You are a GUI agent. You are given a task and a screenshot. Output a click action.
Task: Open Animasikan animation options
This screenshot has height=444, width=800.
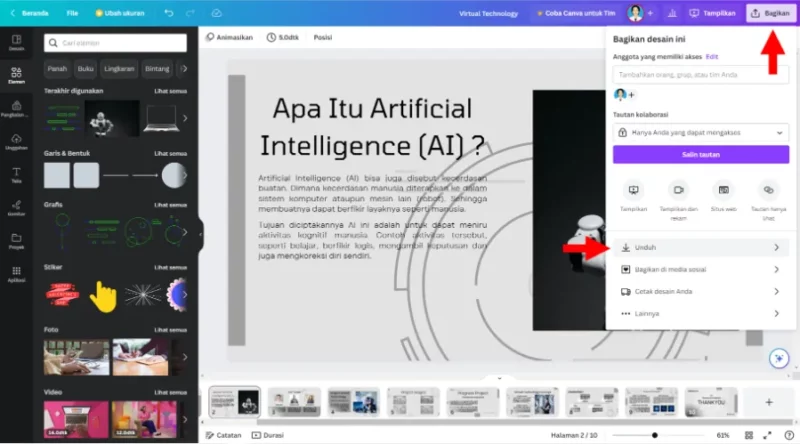pos(230,37)
